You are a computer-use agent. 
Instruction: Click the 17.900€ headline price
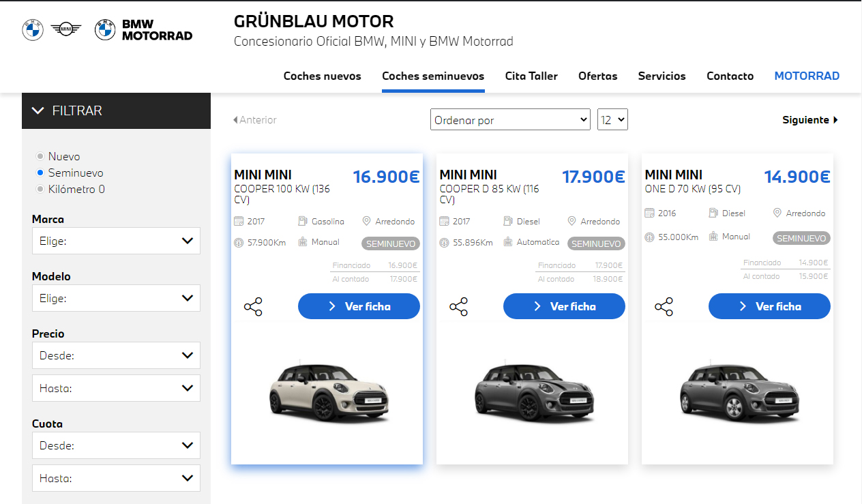pos(593,177)
